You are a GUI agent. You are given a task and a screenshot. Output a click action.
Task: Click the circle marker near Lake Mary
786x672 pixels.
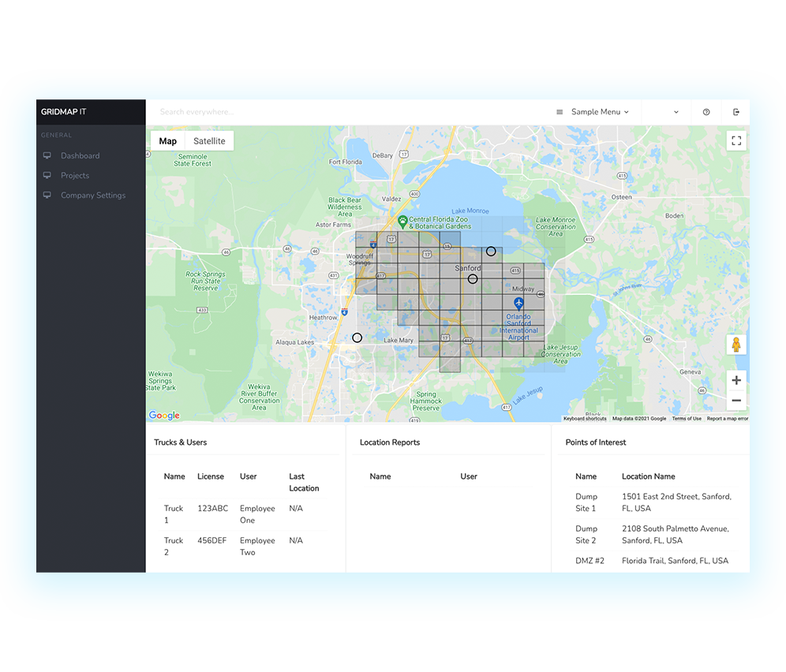[357, 338]
